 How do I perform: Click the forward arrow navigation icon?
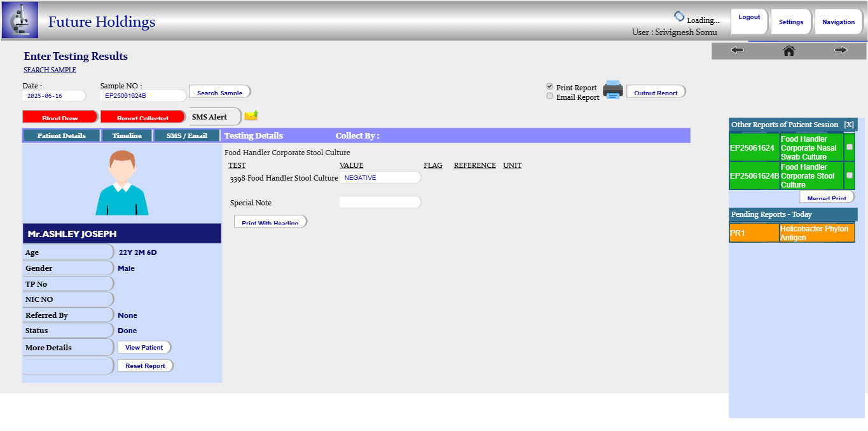tap(841, 50)
